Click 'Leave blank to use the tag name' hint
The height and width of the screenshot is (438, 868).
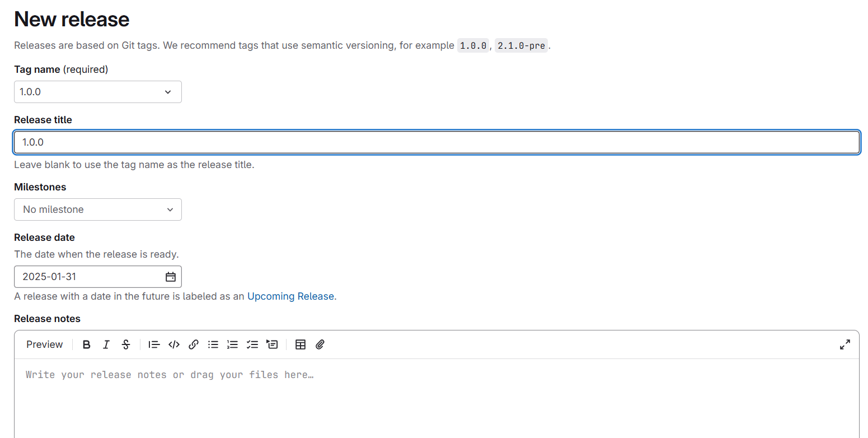click(134, 165)
